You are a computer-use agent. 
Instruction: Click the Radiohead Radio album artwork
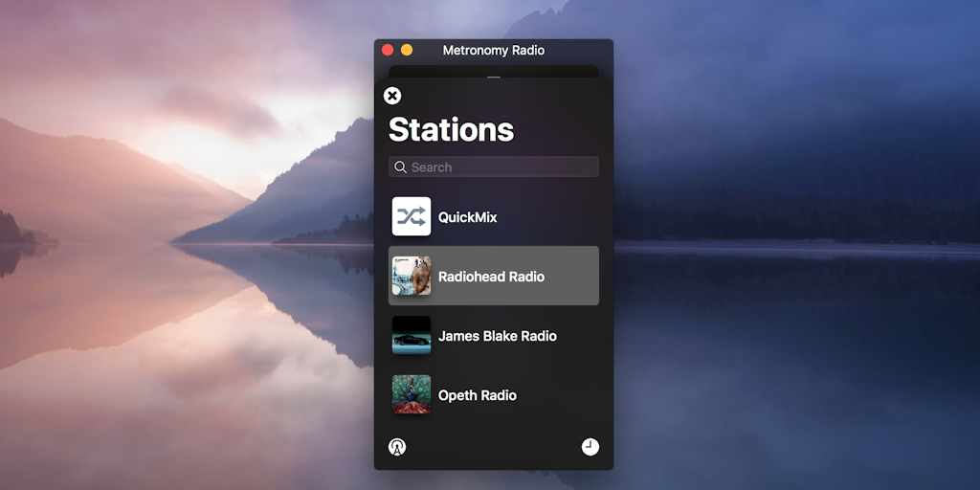pyautogui.click(x=412, y=276)
